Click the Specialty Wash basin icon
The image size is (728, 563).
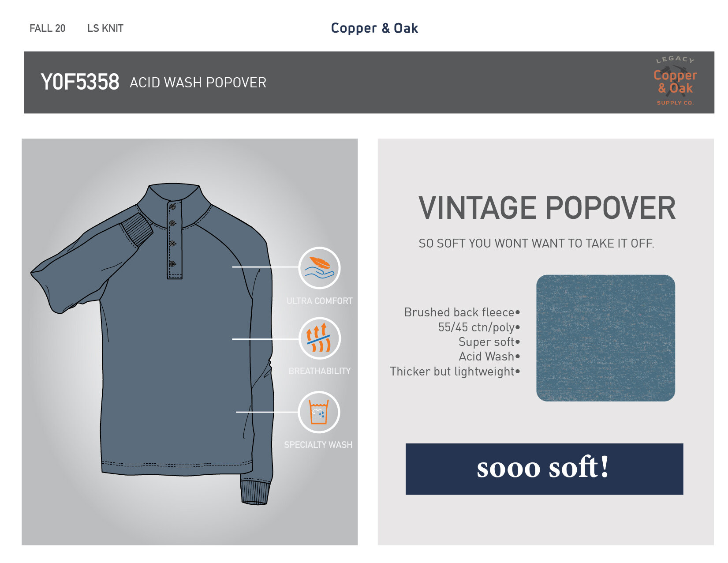[319, 412]
